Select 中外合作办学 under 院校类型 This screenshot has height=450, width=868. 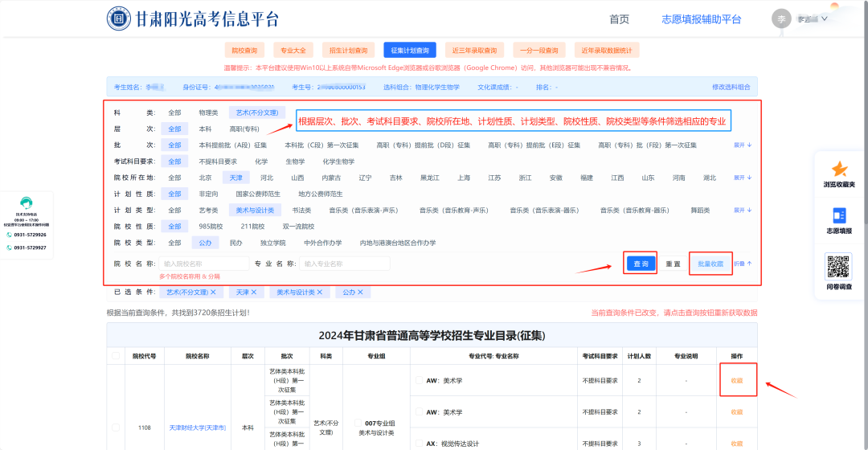323,243
